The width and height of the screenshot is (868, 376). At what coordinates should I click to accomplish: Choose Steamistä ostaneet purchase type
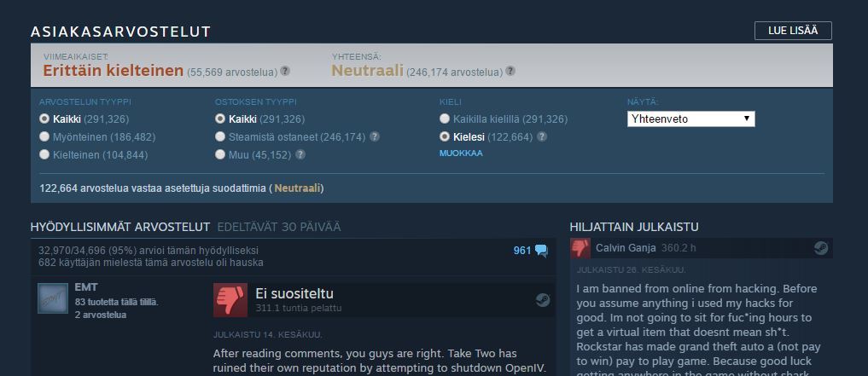(x=220, y=136)
